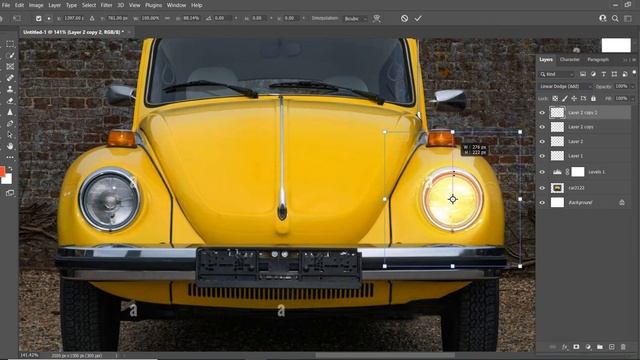Select the car2122 layer thumbnail
Screen dimensions: 640x360
[x=557, y=188]
